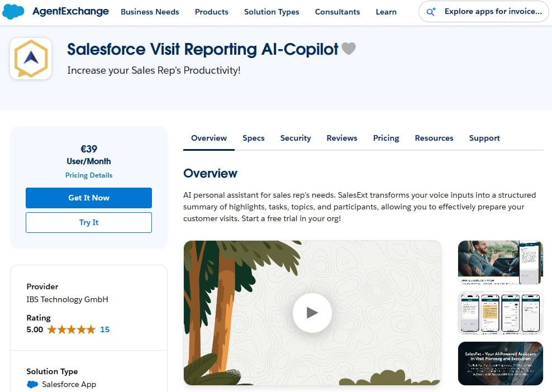Click the Explore apps search field
Viewport: 552px width, 392px height.
pos(483,12)
